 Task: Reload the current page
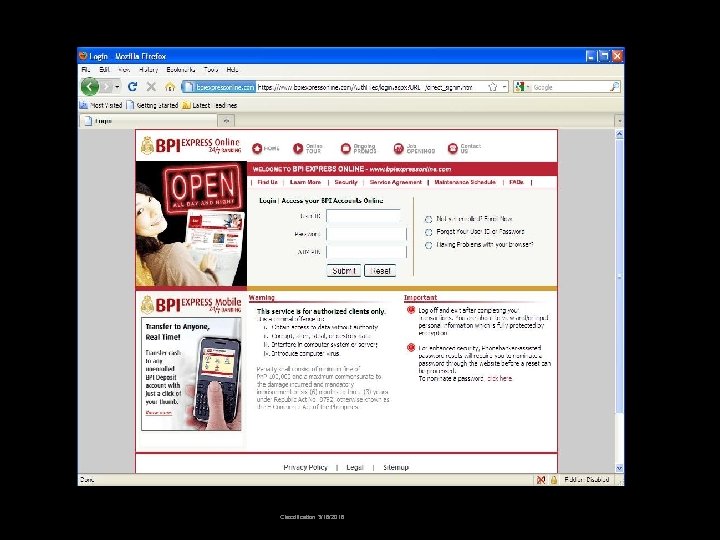coord(133,86)
